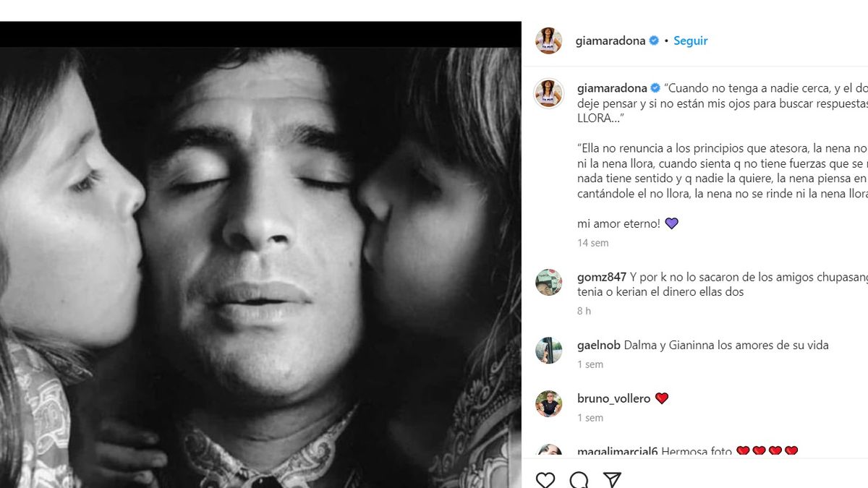The height and width of the screenshot is (488, 868).
Task: Click the verified badge beside the caption username
Action: coord(655,88)
